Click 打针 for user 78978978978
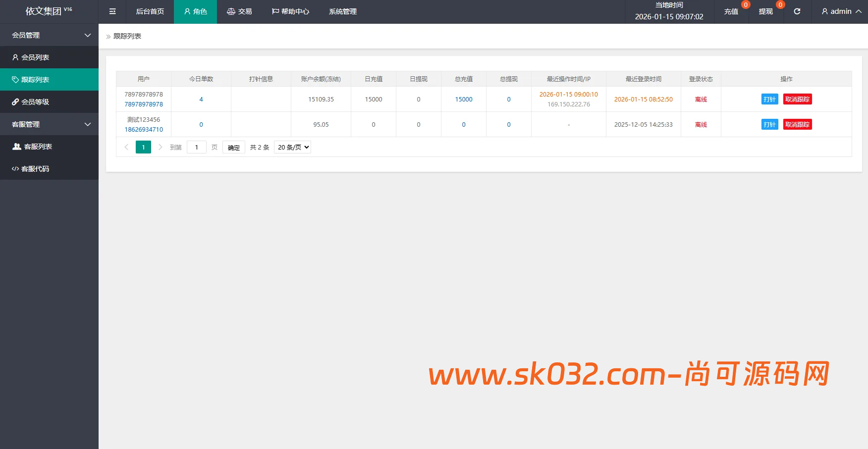This screenshot has width=868, height=449. pyautogui.click(x=769, y=99)
